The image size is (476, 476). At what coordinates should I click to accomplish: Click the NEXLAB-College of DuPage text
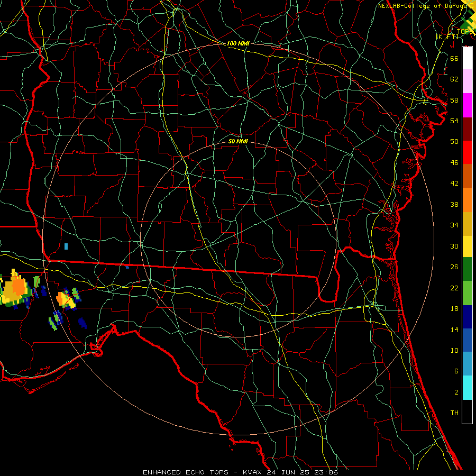coord(423,6)
